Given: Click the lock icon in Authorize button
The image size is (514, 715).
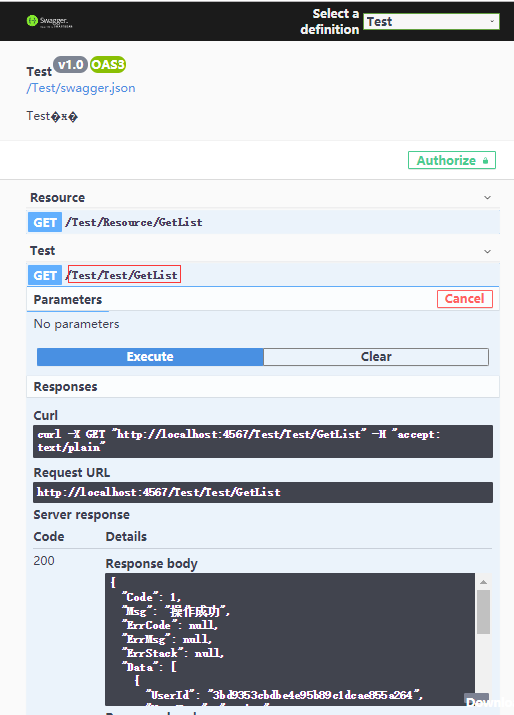Looking at the screenshot, I should tap(485, 161).
